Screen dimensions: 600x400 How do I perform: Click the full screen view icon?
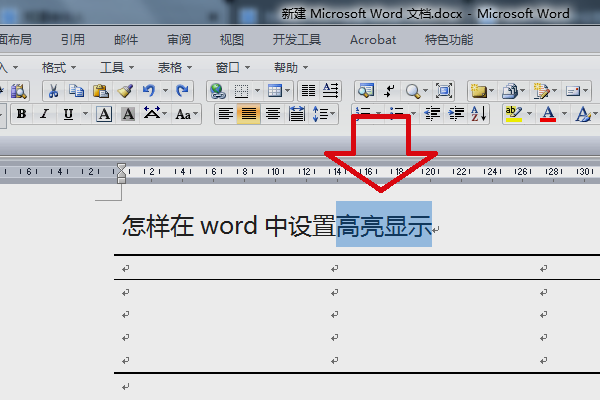pyautogui.click(x=444, y=91)
